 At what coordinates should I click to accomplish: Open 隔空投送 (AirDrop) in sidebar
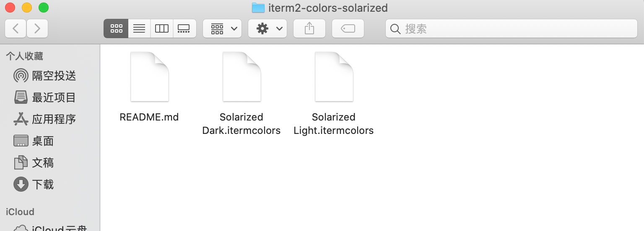tap(45, 76)
